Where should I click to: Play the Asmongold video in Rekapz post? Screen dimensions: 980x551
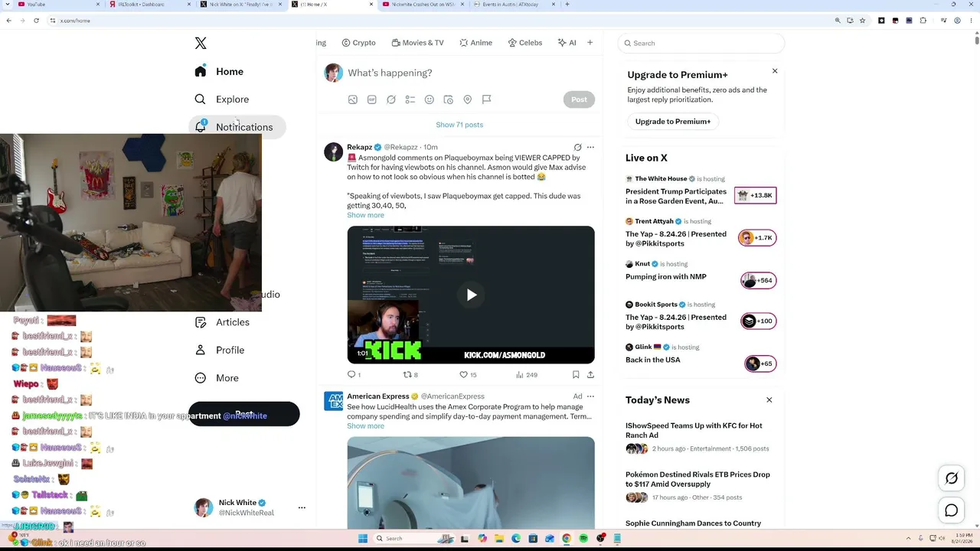pos(471,295)
